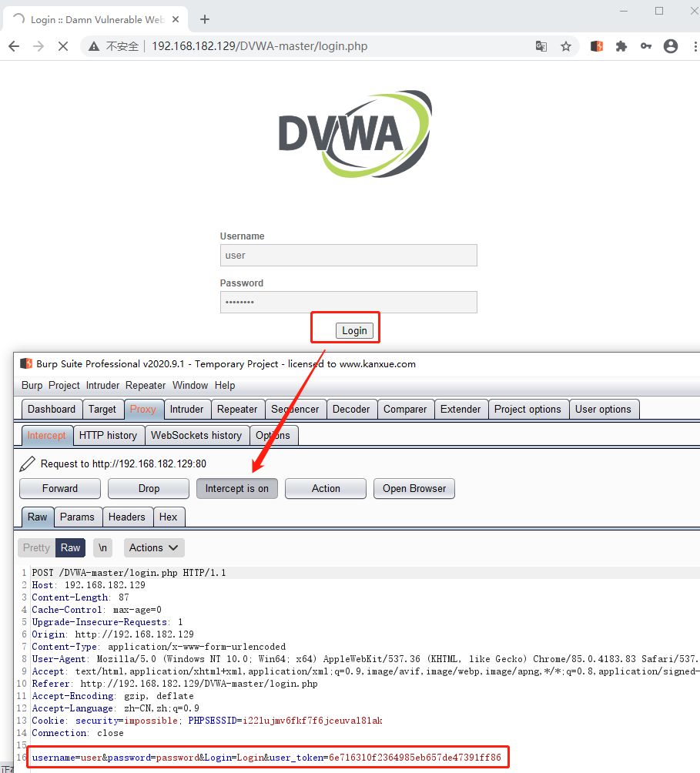Click the DVWA Login button

354,331
